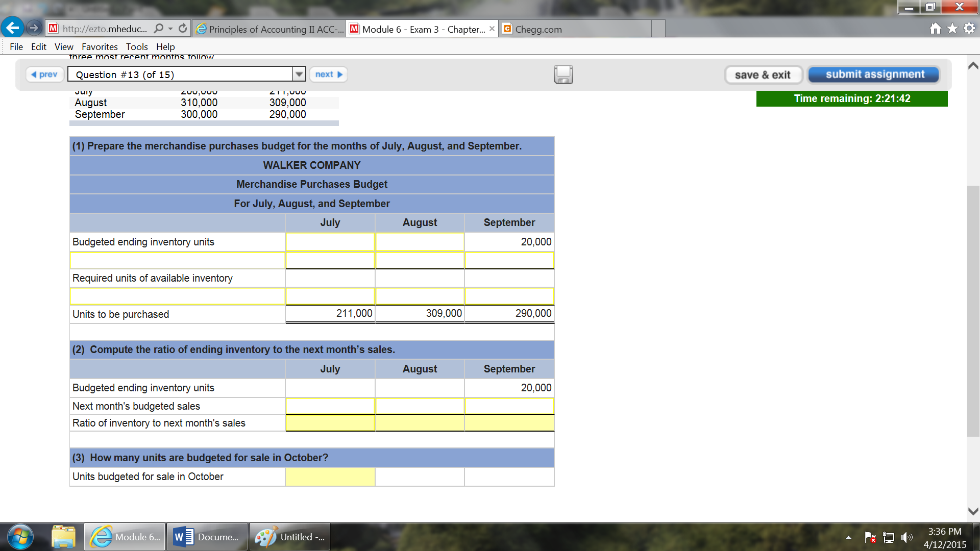The image size is (980, 551).
Task: Click the blank new tab button
Action: 658,29
